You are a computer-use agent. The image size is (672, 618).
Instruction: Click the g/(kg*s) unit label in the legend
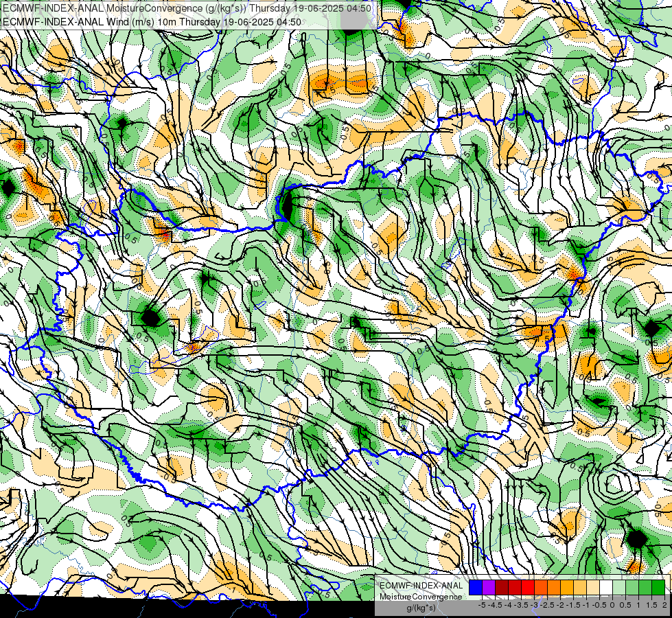point(421,608)
